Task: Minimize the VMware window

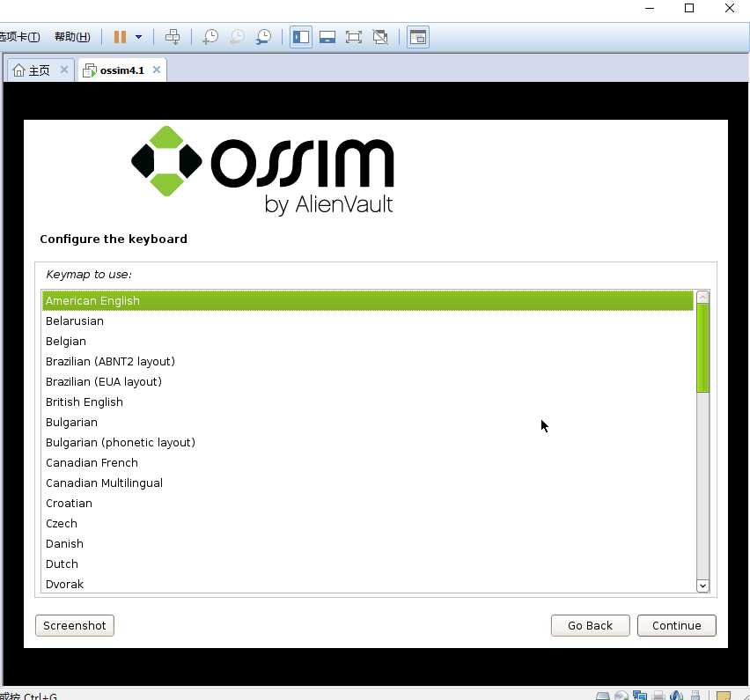Action: 650,8
